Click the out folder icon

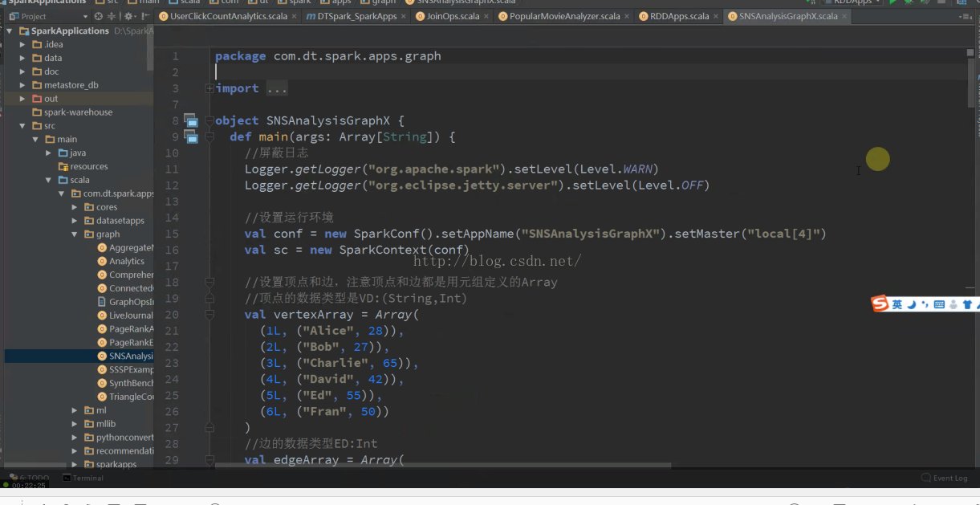(37, 99)
